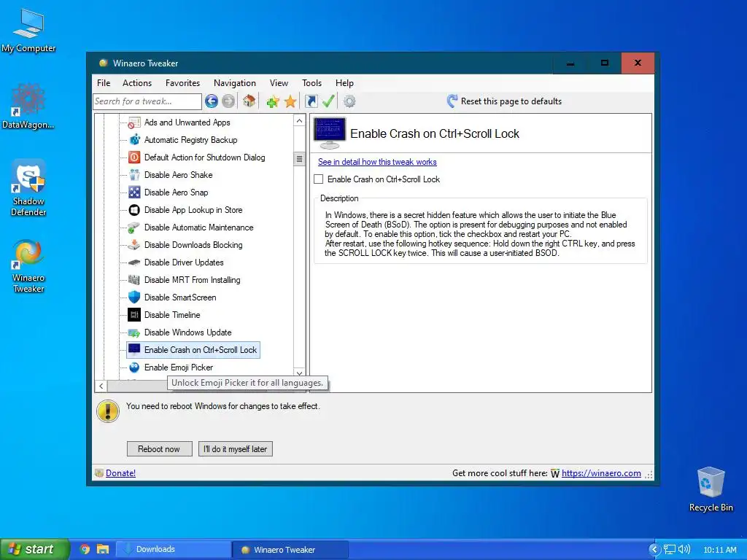Image resolution: width=747 pixels, height=560 pixels.
Task: Open the Favorites menu
Action: (182, 83)
